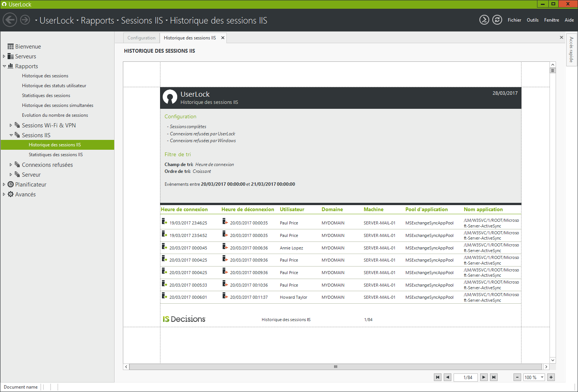Screen dimensions: 578x392
Task: Open Historique des sessions simultanées report
Action: (x=58, y=105)
